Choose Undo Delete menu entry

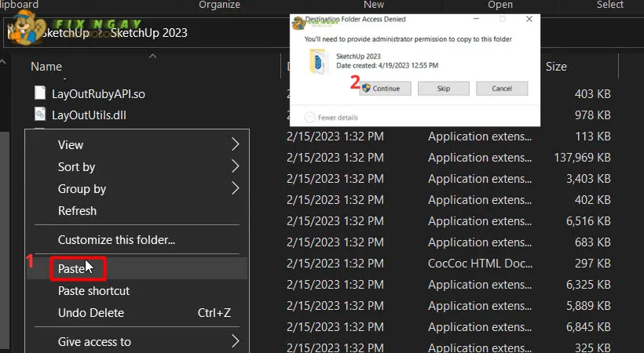click(91, 313)
